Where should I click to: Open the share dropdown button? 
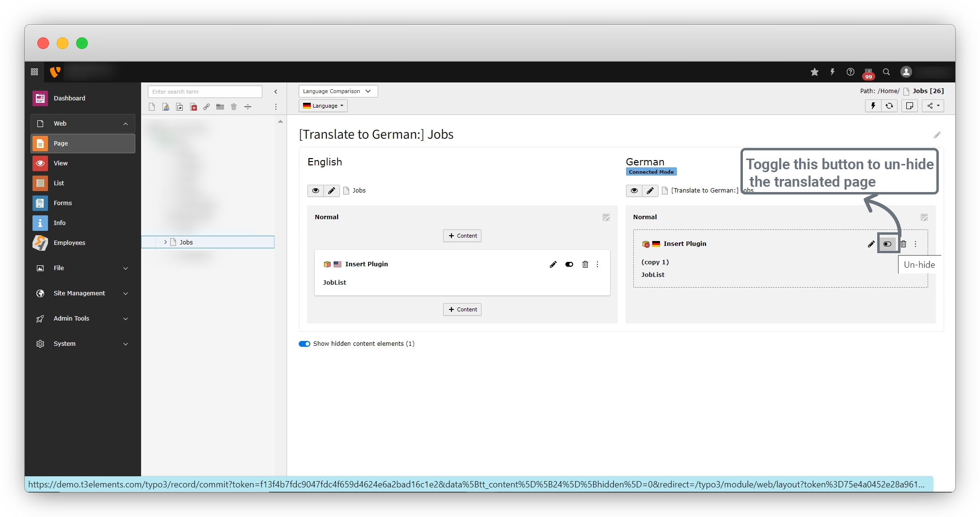(933, 106)
